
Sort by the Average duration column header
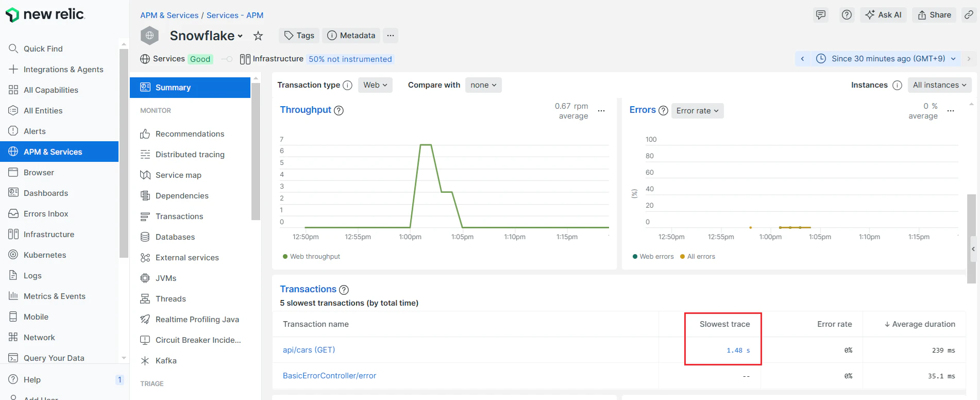click(x=920, y=324)
